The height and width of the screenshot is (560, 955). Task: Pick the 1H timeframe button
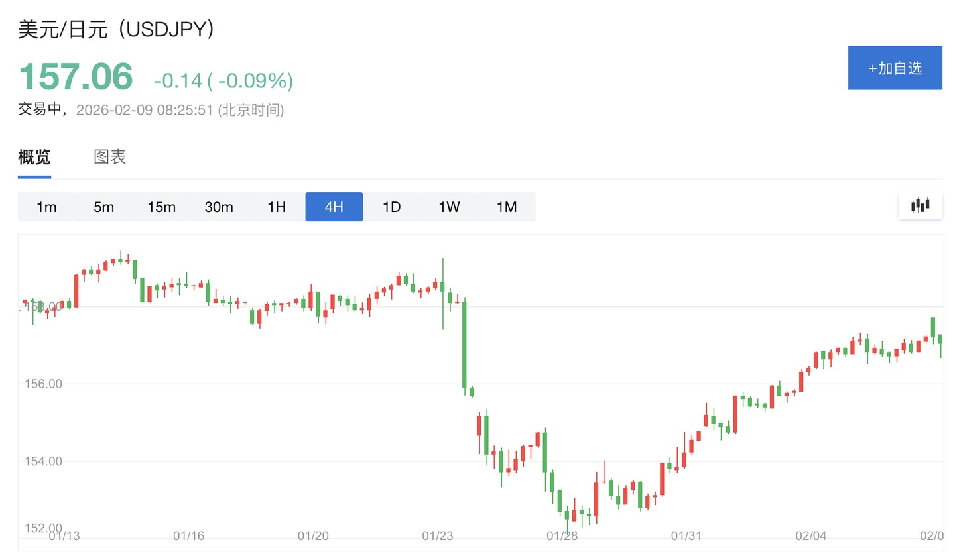[x=277, y=207]
